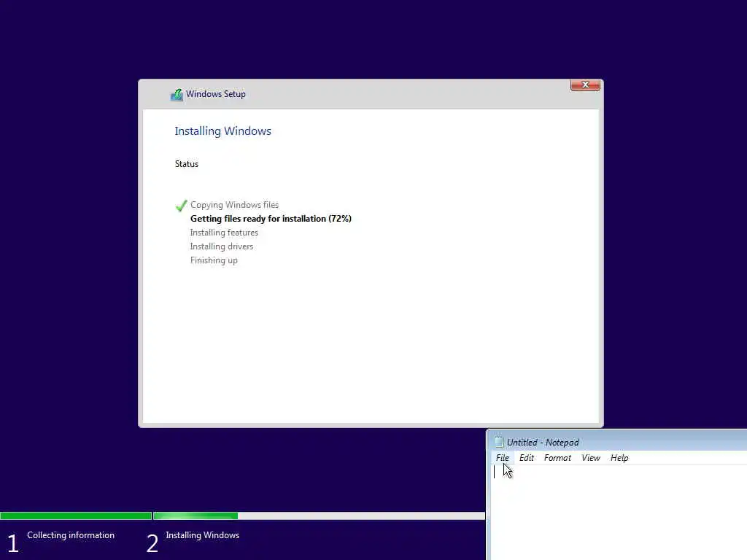The width and height of the screenshot is (747, 560).
Task: Open the Notepad View menu
Action: tap(591, 458)
